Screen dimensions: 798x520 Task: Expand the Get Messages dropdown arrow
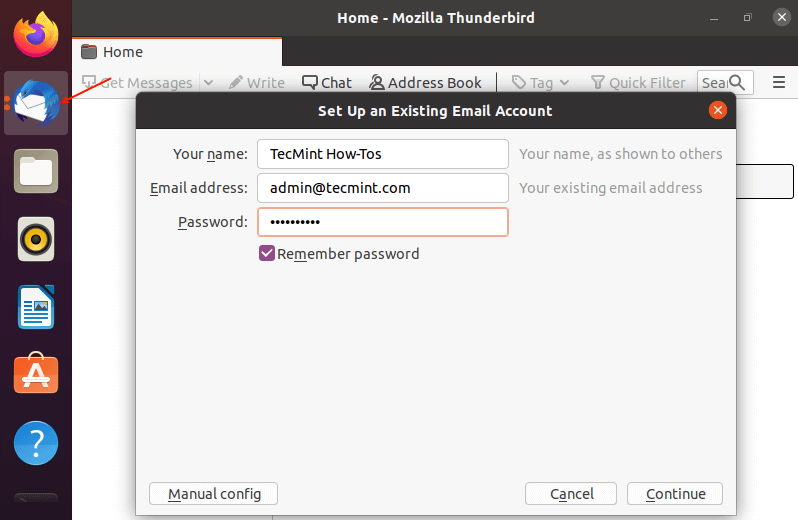(208, 83)
